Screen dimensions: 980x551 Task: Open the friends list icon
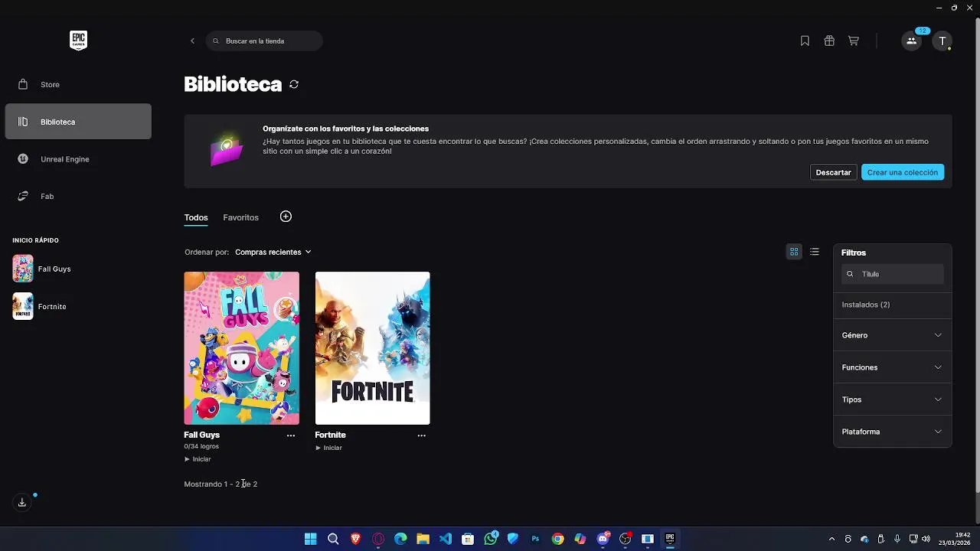911,41
